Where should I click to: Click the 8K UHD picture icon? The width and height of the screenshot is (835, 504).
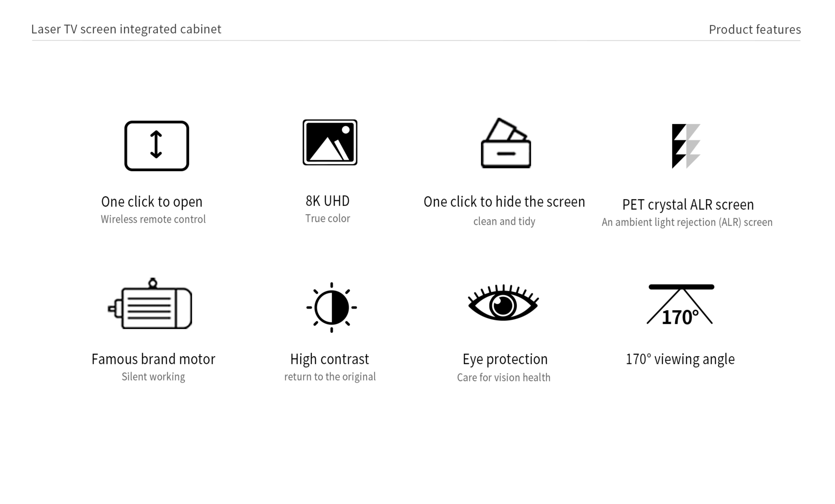(330, 142)
